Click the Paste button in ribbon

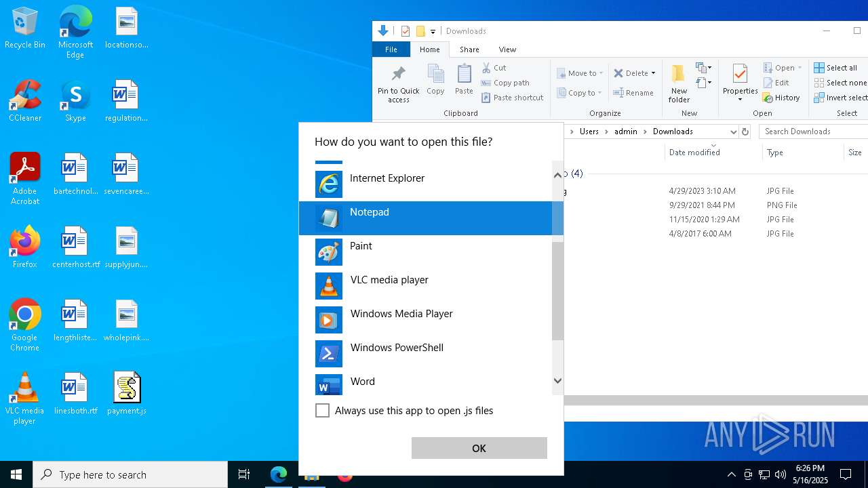464,80
